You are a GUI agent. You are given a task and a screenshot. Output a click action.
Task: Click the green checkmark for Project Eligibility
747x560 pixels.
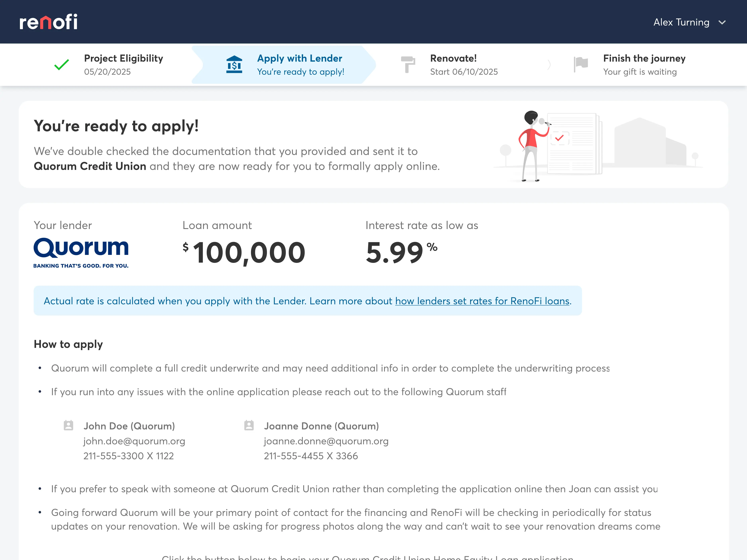point(62,65)
